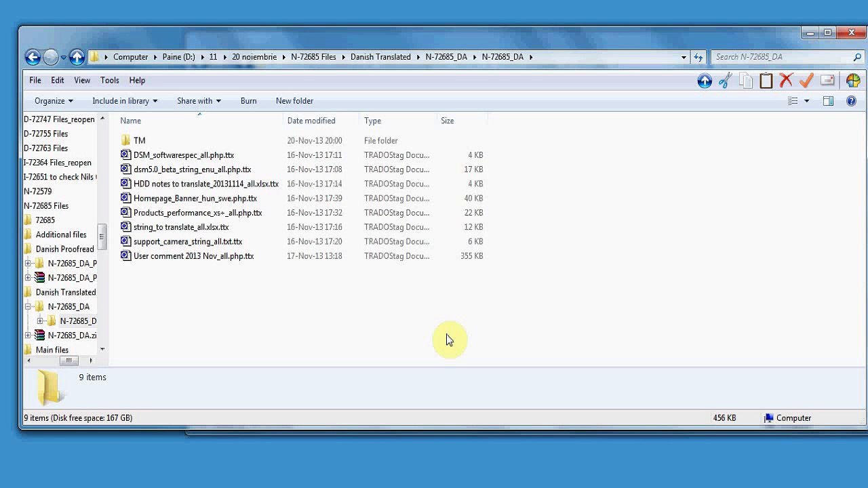Click 20 noiembrie breadcrumb segment

(254, 57)
